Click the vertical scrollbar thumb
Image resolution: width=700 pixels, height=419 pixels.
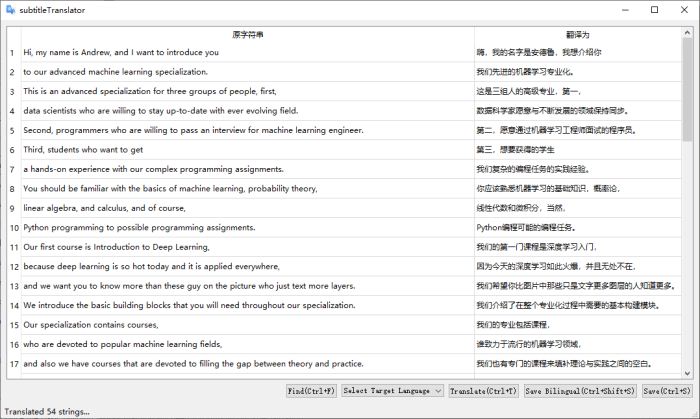pos(687,89)
